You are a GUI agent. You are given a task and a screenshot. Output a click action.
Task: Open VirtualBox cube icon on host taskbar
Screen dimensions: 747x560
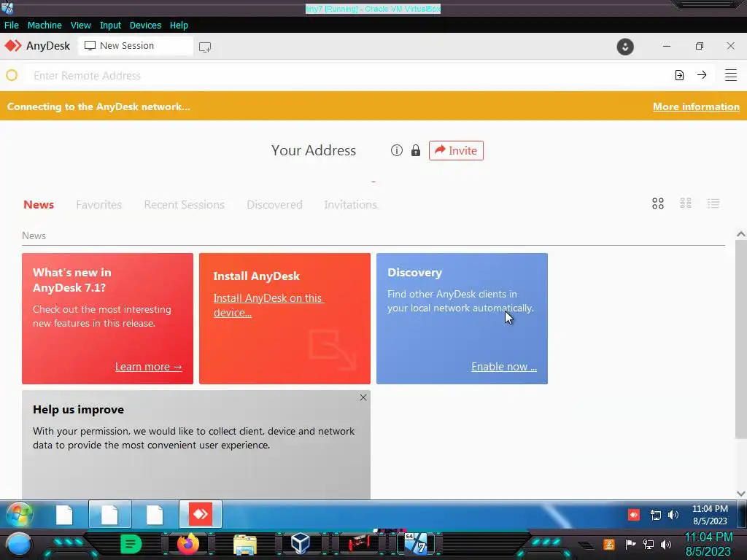300,544
